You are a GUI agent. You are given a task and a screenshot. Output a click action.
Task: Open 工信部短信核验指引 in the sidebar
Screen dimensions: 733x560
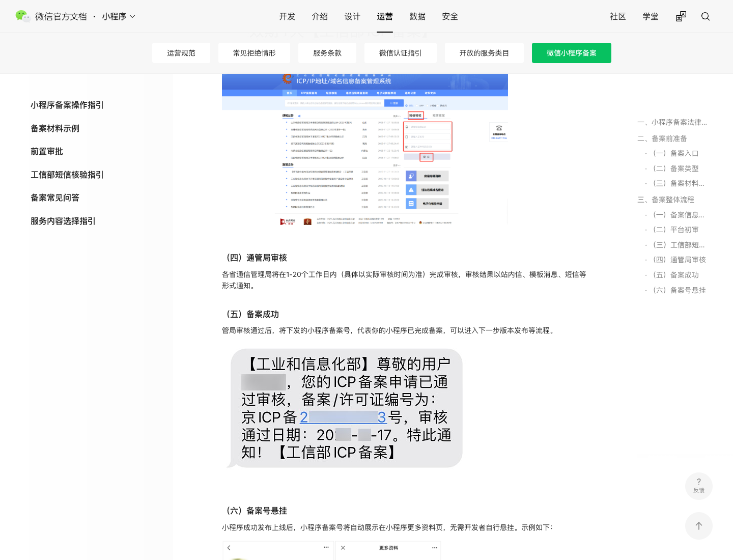67,175
